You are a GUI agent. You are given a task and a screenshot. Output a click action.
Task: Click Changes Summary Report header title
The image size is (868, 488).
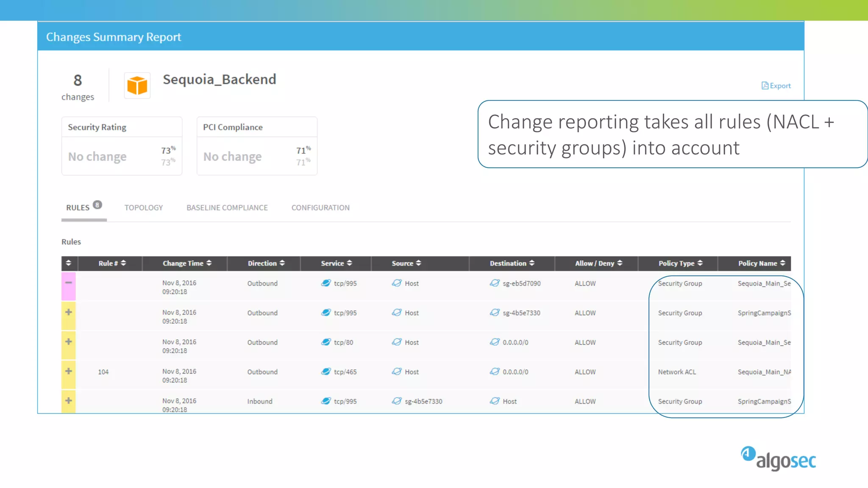(114, 37)
